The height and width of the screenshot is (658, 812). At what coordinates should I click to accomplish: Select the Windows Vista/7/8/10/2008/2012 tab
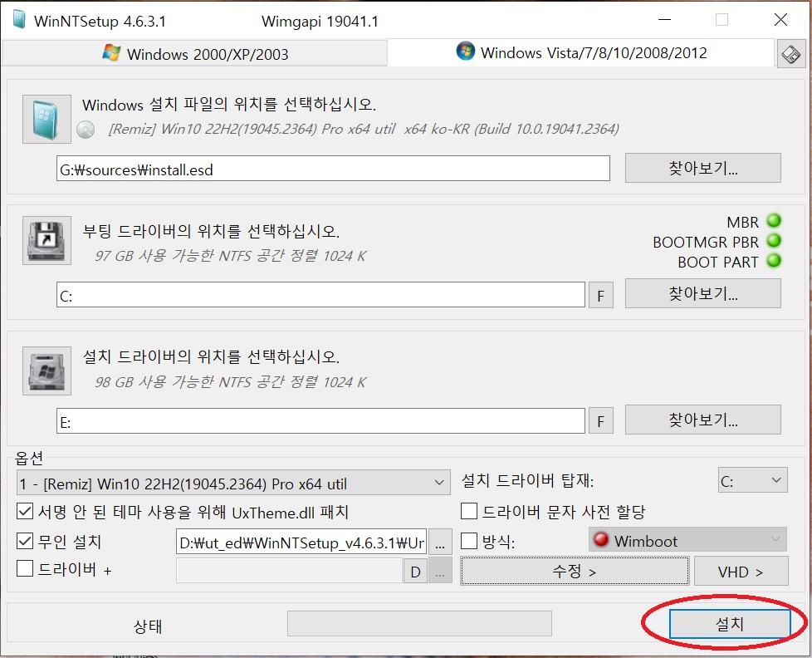click(581, 52)
